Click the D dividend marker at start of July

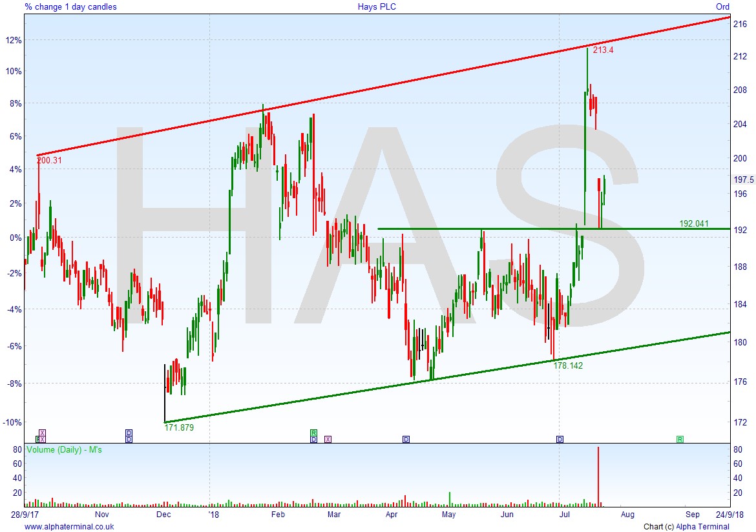[560, 440]
